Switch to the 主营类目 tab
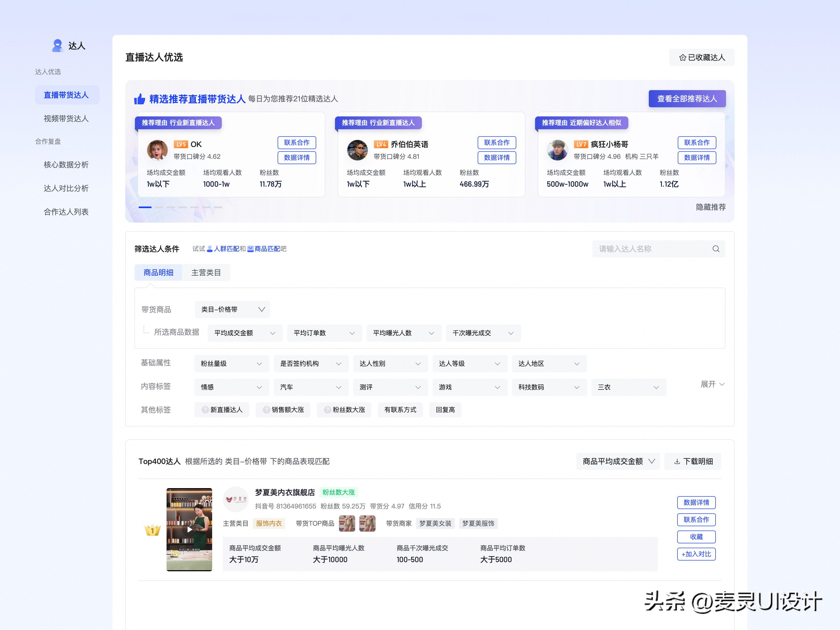840x630 pixels. 206,272
